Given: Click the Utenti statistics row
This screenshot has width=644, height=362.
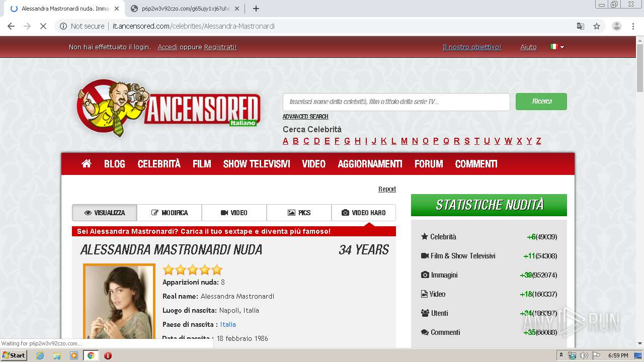Looking at the screenshot, I should coord(489,313).
